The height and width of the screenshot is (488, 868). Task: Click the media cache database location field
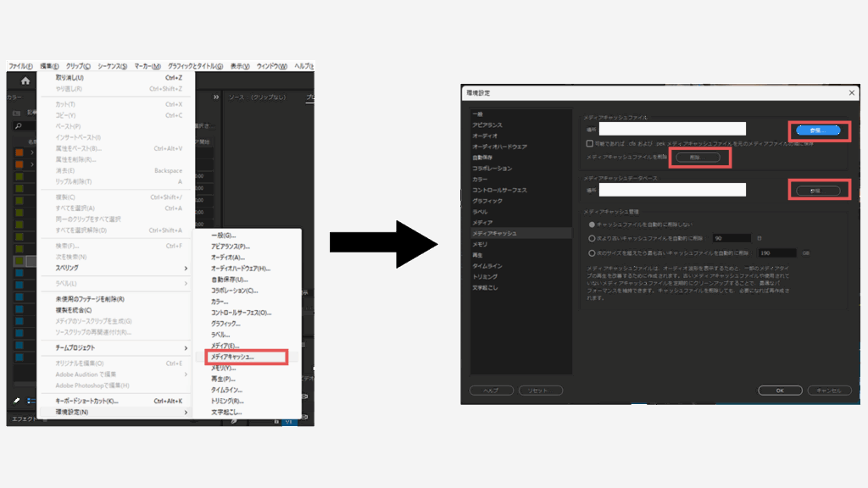pyautogui.click(x=672, y=190)
